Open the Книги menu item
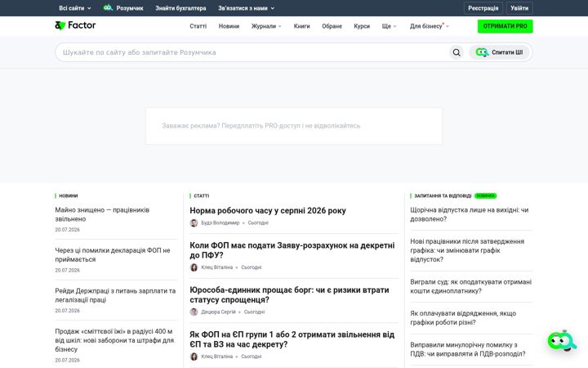Viewport: 588px width, 368px height. (x=302, y=26)
